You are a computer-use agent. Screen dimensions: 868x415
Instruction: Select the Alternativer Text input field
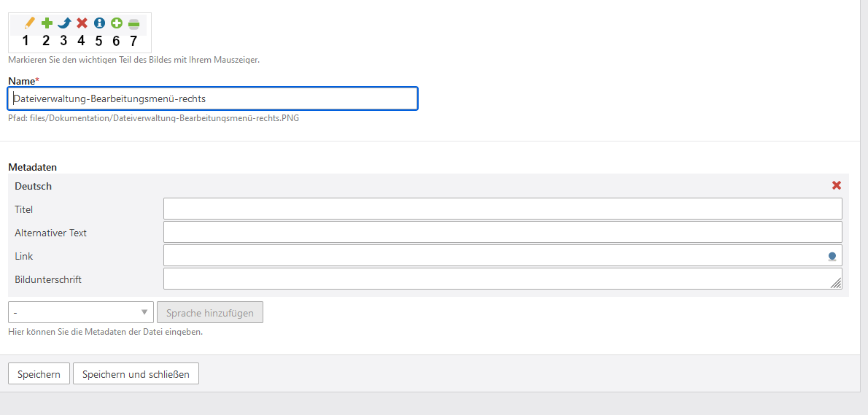coord(503,232)
